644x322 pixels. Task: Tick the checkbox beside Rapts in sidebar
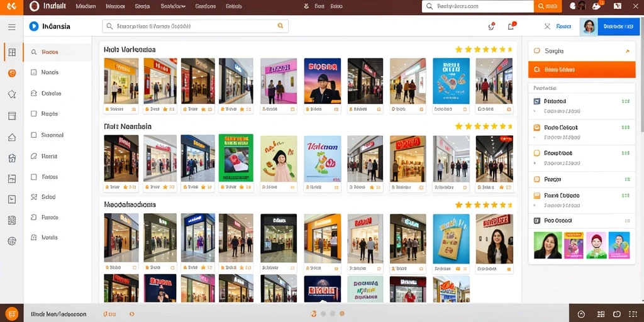coord(34,114)
